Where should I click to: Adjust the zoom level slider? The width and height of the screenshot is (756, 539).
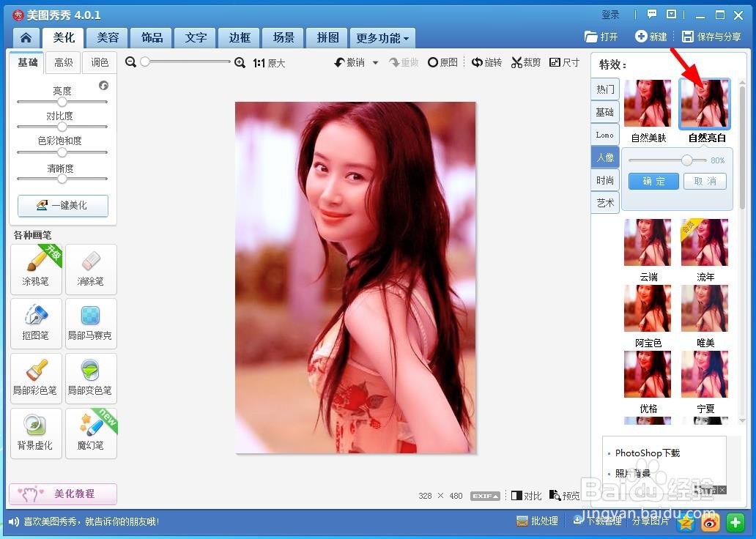[185, 62]
